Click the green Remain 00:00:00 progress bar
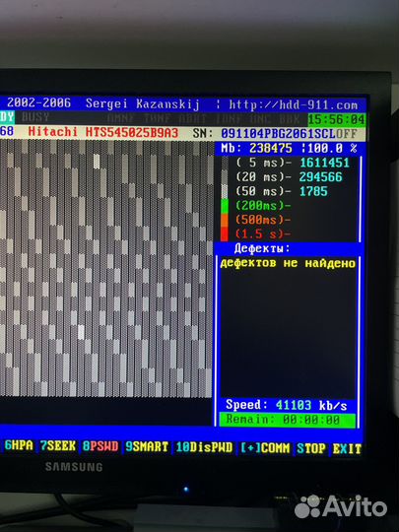399x532 pixels. (x=287, y=420)
